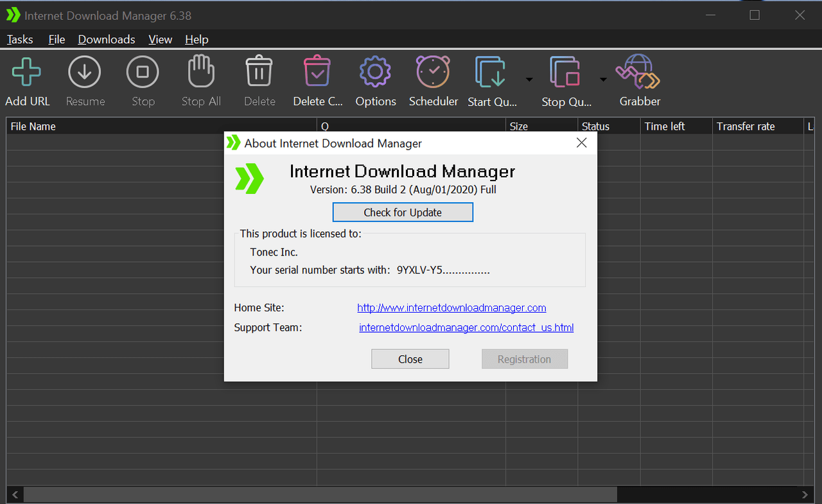
Task: Click the Stop download icon
Action: (143, 72)
